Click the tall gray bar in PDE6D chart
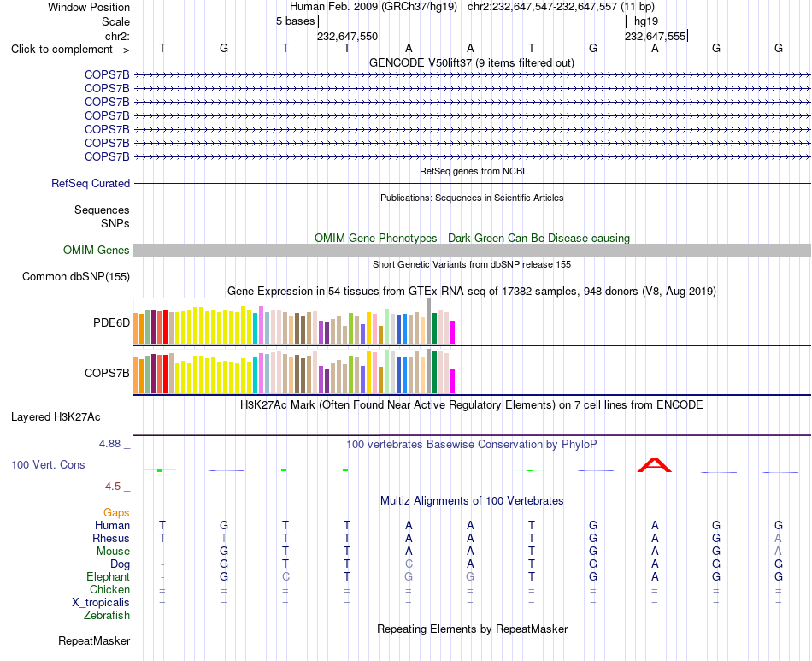 [x=428, y=321]
